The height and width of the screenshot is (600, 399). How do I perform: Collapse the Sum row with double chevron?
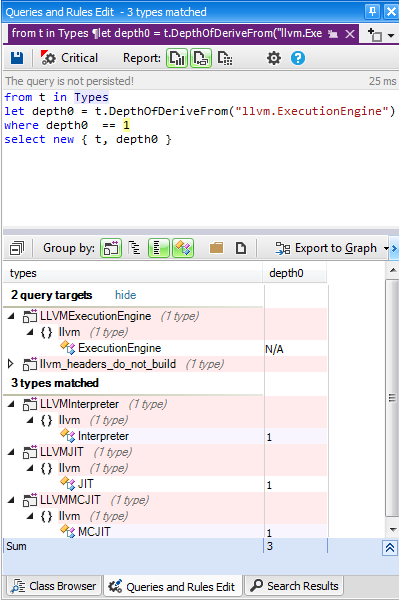click(x=390, y=548)
